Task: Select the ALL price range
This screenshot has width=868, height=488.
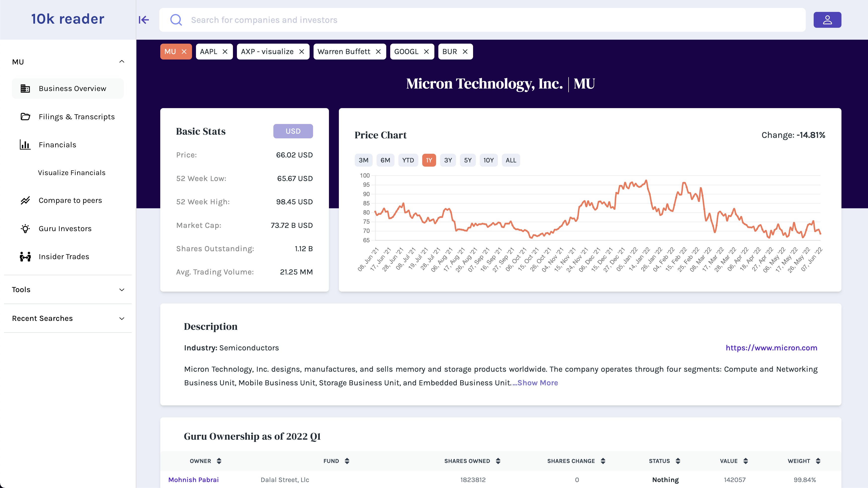Action: point(511,160)
